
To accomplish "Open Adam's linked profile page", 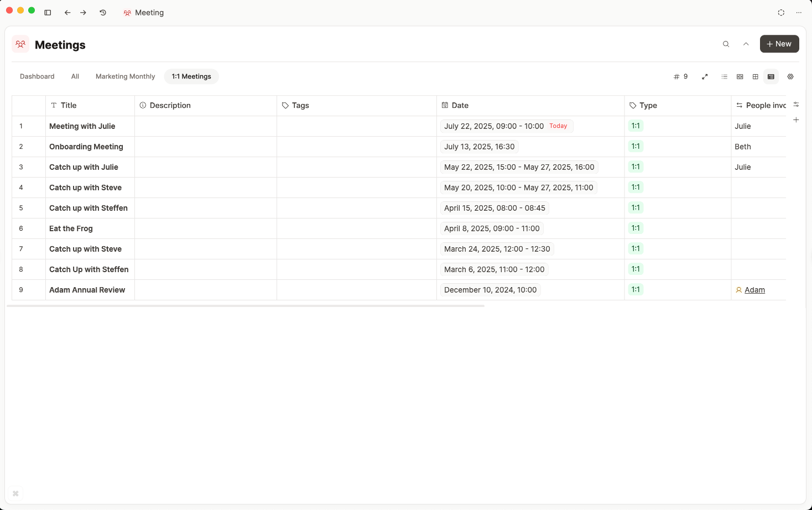I will [754, 290].
